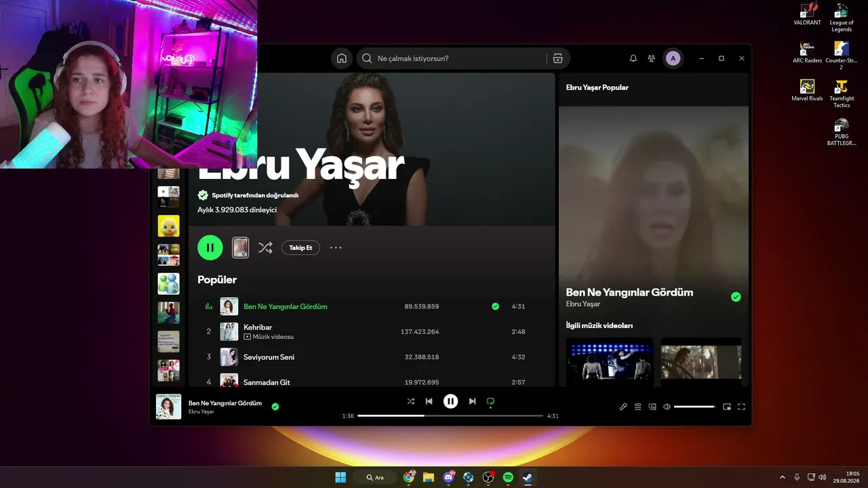
Task: Go to Spotify Home
Action: click(x=342, y=58)
